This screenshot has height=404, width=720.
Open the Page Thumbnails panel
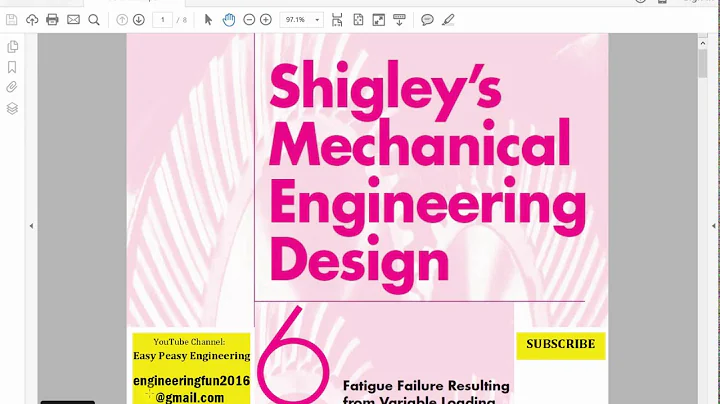coord(12,46)
